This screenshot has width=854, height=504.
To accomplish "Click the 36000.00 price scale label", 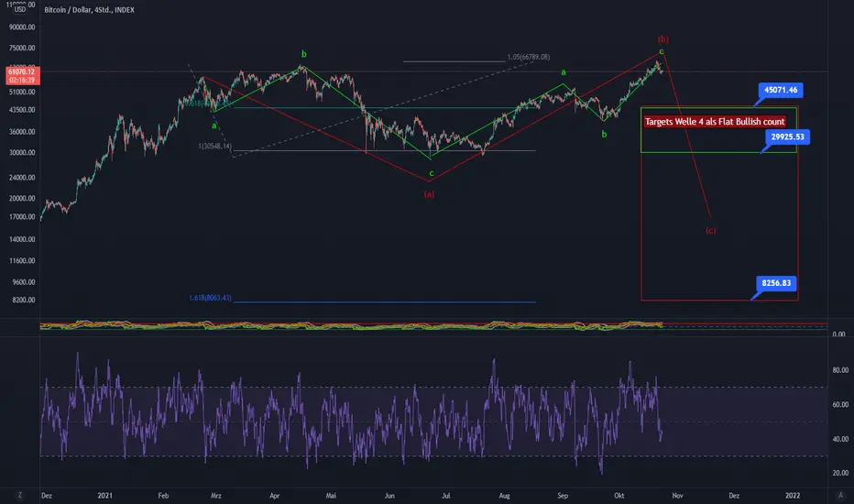I will click(22, 132).
